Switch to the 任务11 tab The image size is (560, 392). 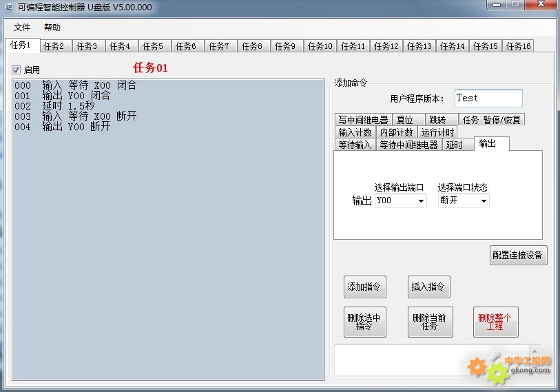tap(353, 46)
